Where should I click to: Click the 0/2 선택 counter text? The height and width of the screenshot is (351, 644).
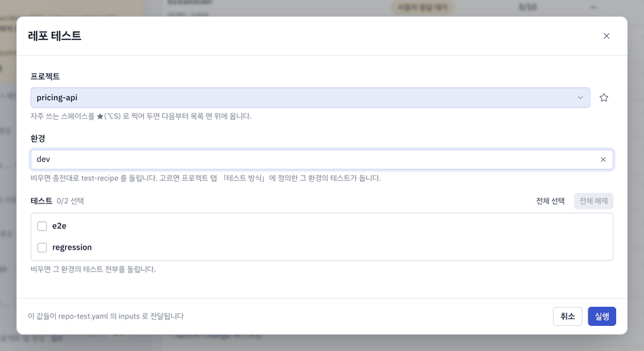point(70,201)
